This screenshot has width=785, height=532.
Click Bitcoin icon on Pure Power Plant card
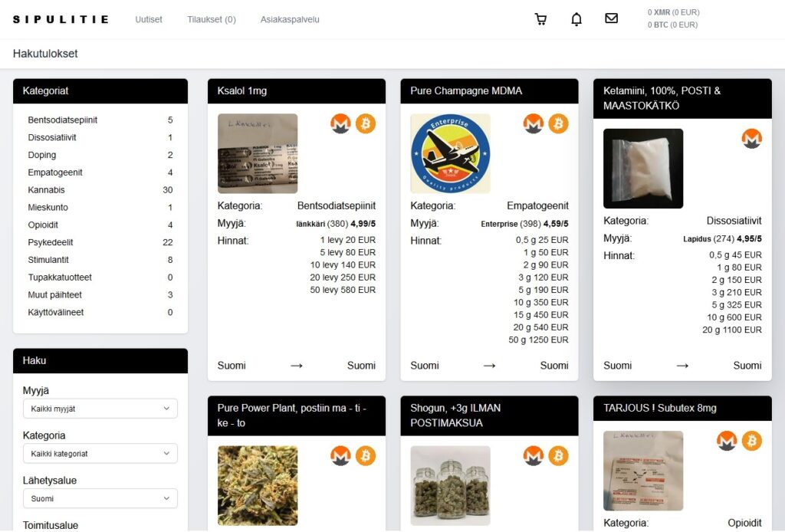click(x=366, y=456)
